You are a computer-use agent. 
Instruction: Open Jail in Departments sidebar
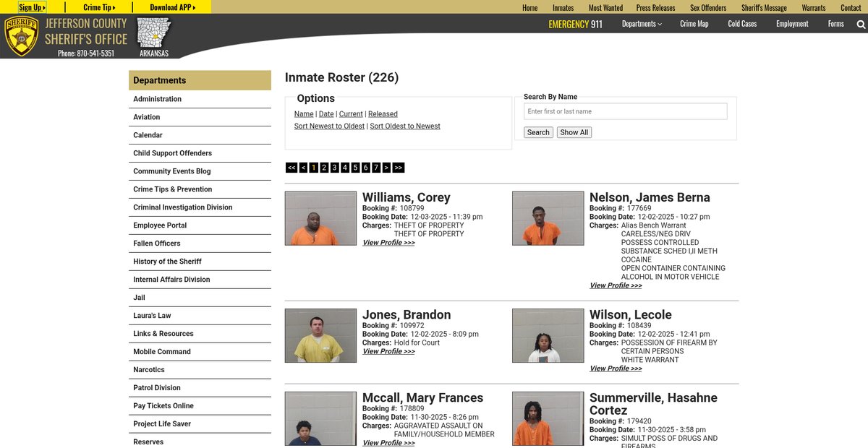point(200,298)
